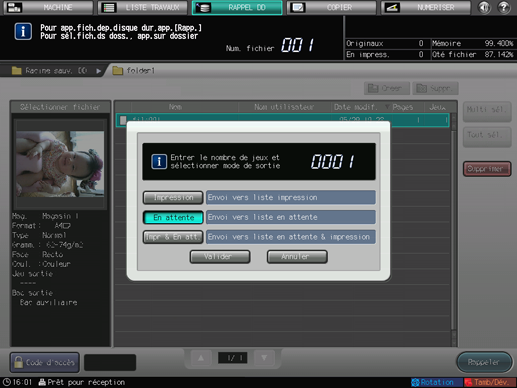Click the blue info icon in header
The image size is (517, 388).
point(23,32)
